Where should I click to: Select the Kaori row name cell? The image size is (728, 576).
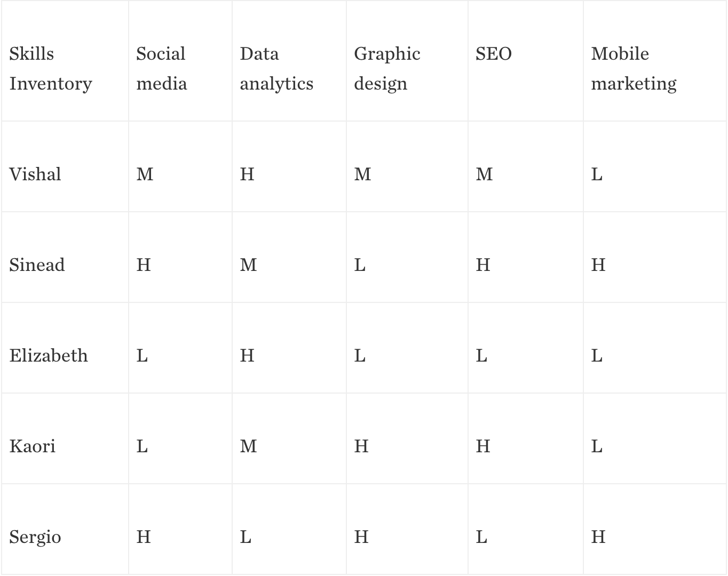[x=33, y=446]
